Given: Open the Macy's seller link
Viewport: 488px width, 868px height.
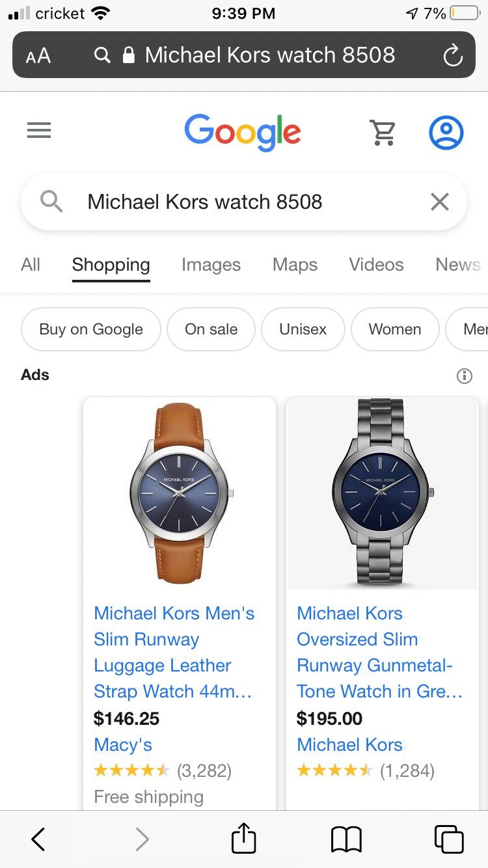Looking at the screenshot, I should point(123,745).
